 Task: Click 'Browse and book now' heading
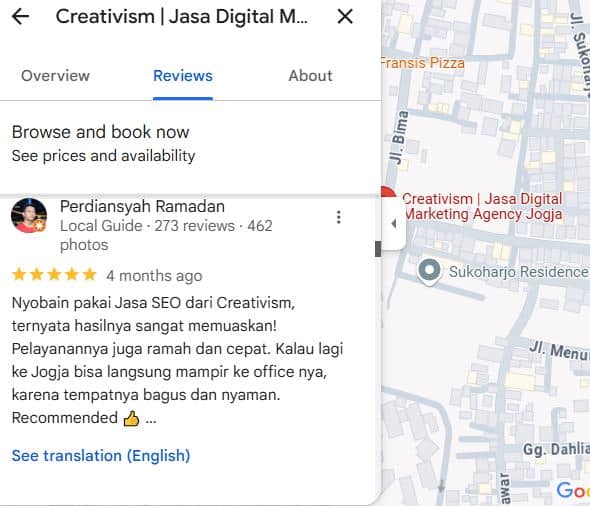tap(100, 132)
